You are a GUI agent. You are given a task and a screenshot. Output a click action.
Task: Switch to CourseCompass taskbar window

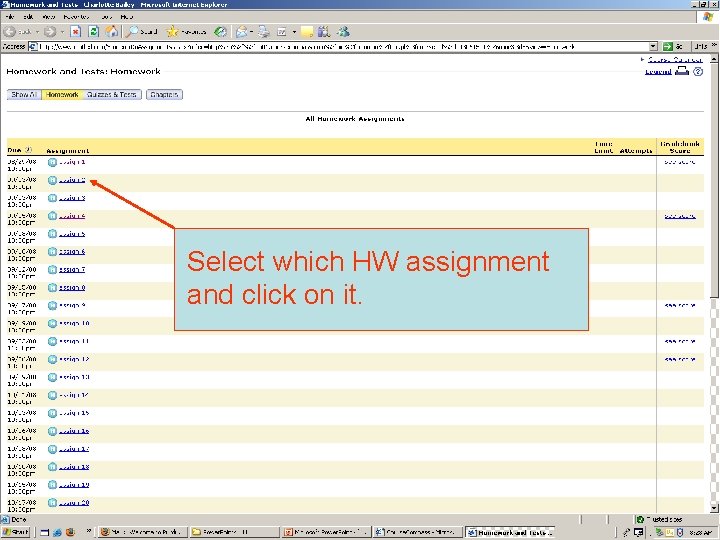(417, 532)
